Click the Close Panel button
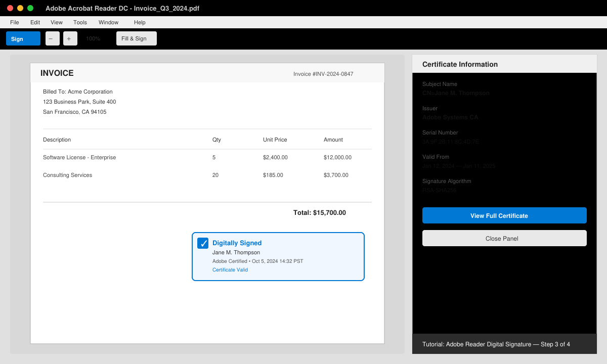Viewport: 607px width, 364px height. (504, 238)
